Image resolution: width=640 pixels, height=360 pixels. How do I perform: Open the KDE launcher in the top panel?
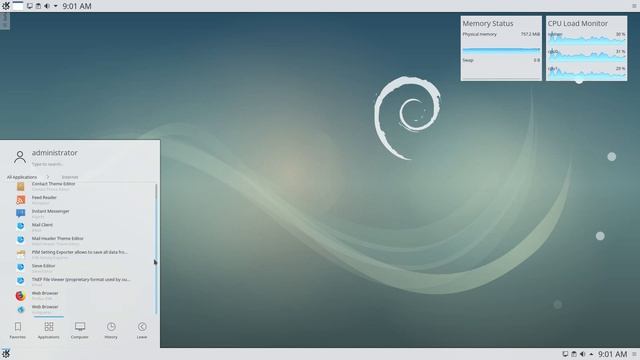6,6
